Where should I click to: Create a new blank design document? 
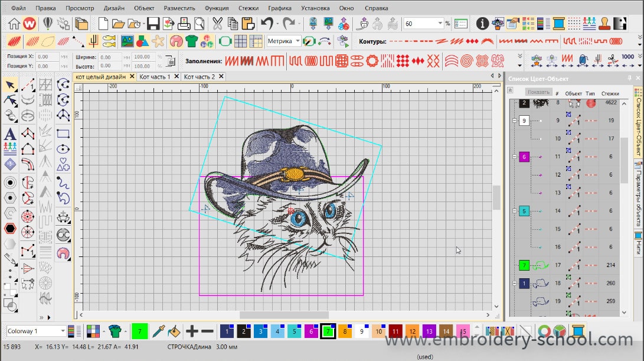point(103,24)
